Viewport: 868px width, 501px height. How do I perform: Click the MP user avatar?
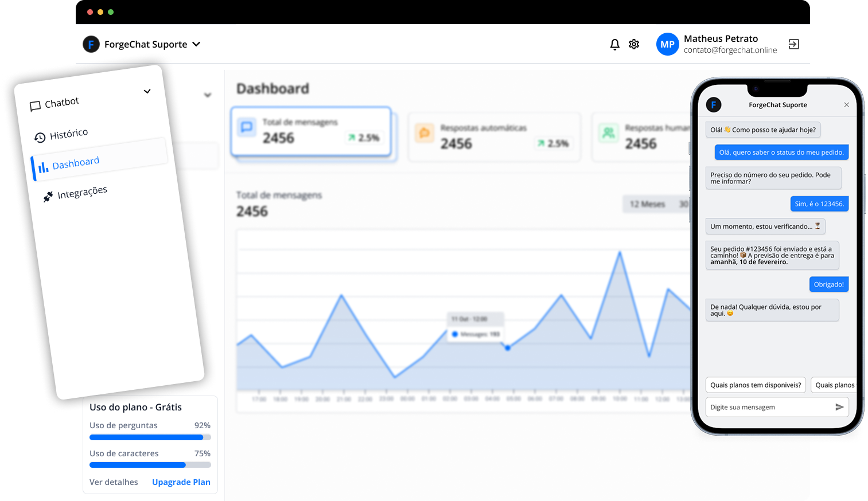(667, 44)
